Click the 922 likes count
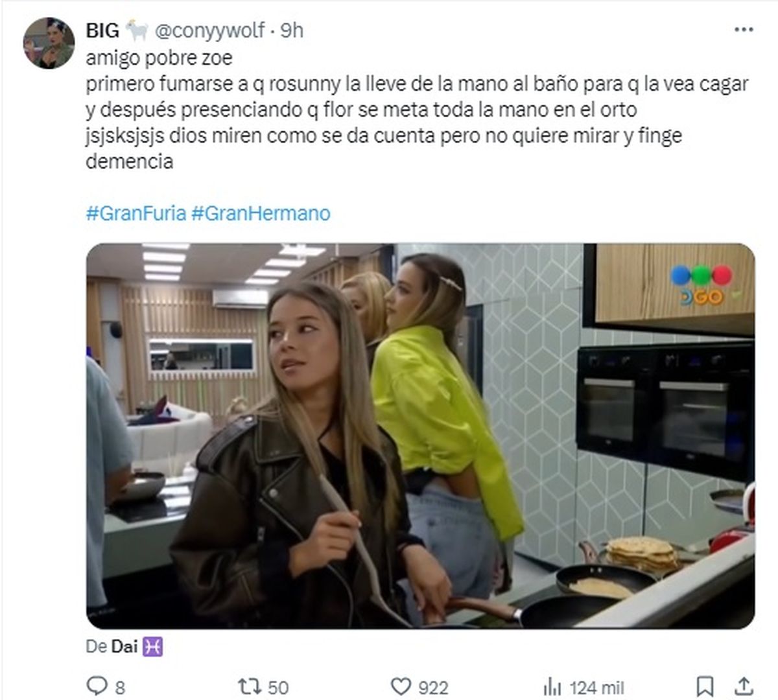Screen dimensions: 778x700 pos(433,687)
